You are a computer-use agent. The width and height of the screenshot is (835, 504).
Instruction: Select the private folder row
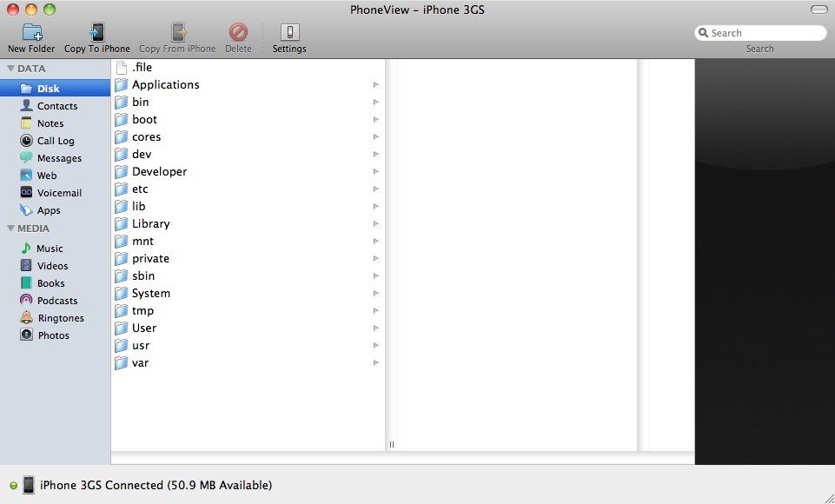[x=248, y=258]
